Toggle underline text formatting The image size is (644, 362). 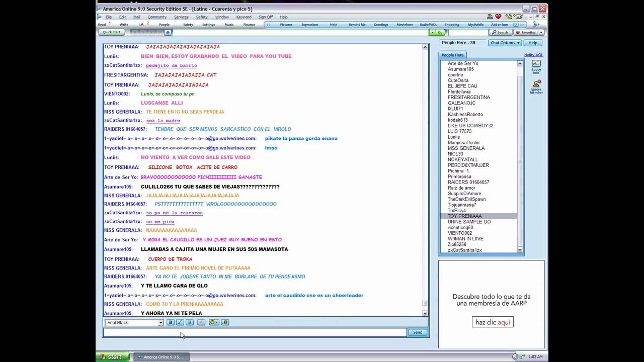[190, 322]
